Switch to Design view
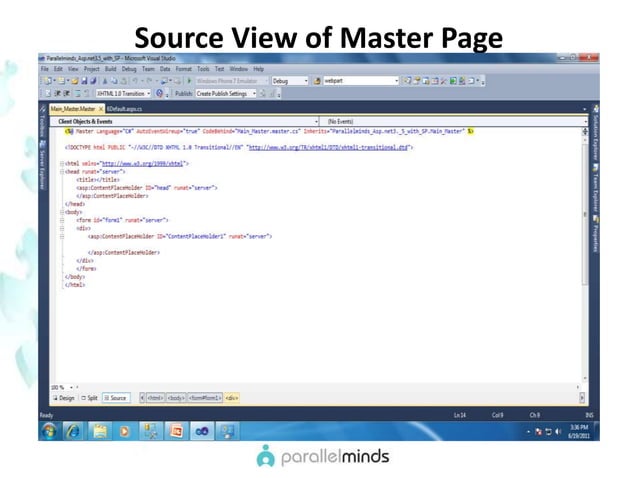The image size is (638, 478). pyautogui.click(x=64, y=398)
